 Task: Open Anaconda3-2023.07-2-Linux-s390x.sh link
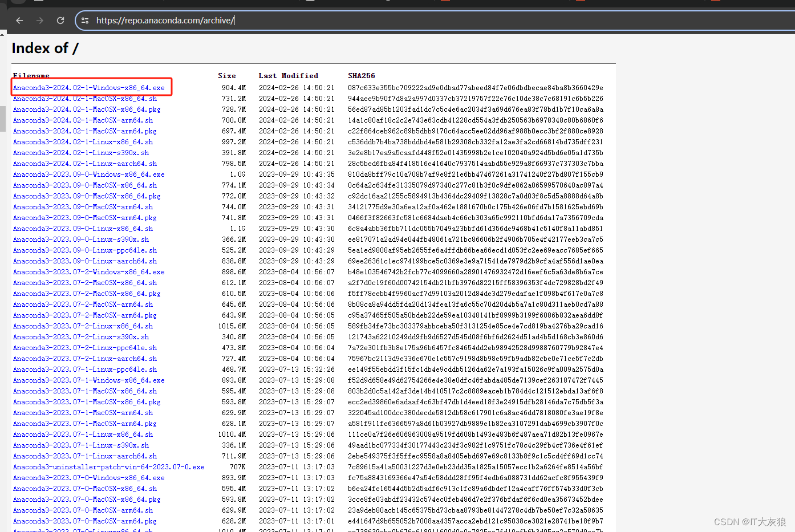(x=81, y=337)
